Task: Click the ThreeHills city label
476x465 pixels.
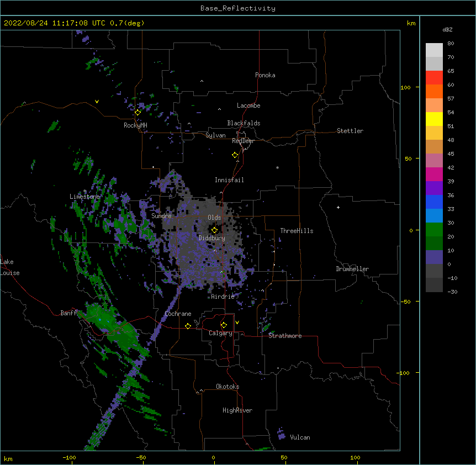Action: tap(297, 231)
